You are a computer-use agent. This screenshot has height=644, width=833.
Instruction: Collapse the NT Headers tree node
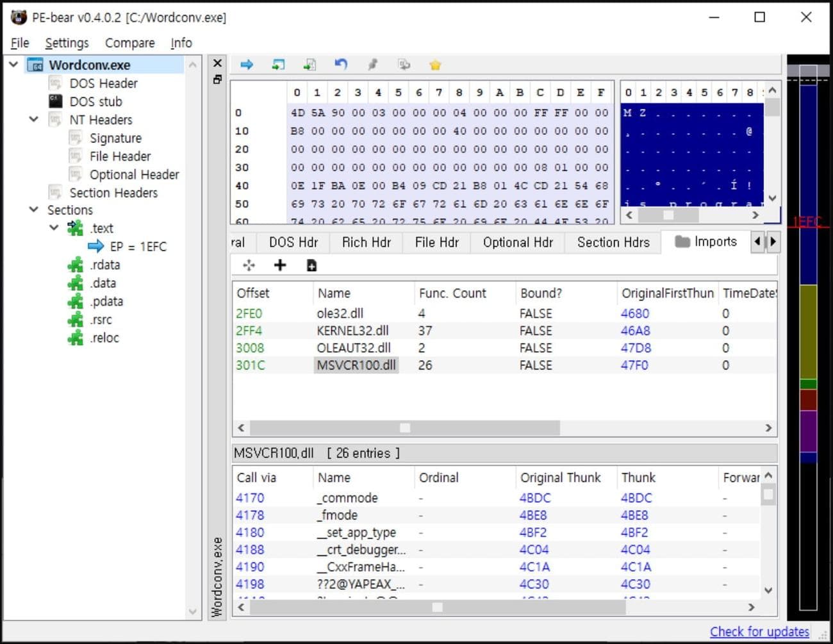[x=34, y=119]
